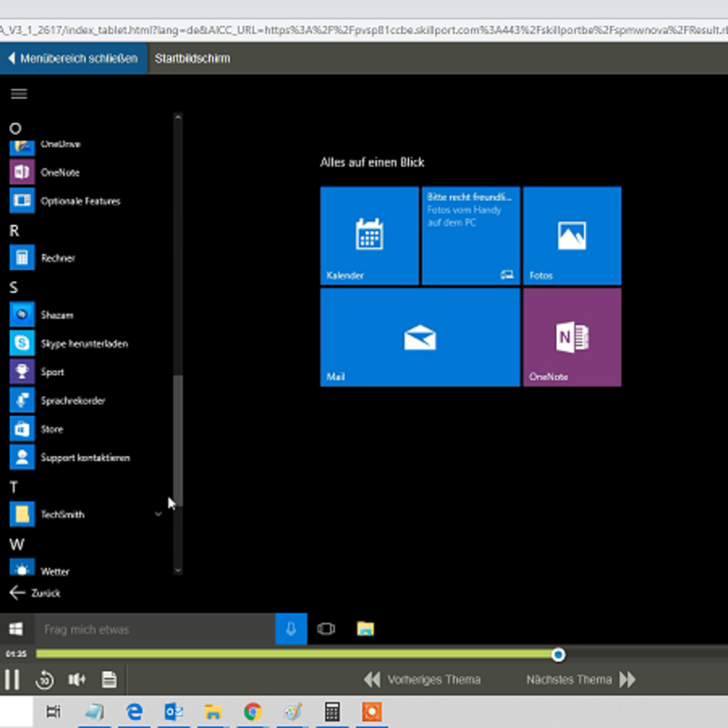The height and width of the screenshot is (728, 728).
Task: Mute the player audio
Action: click(76, 680)
